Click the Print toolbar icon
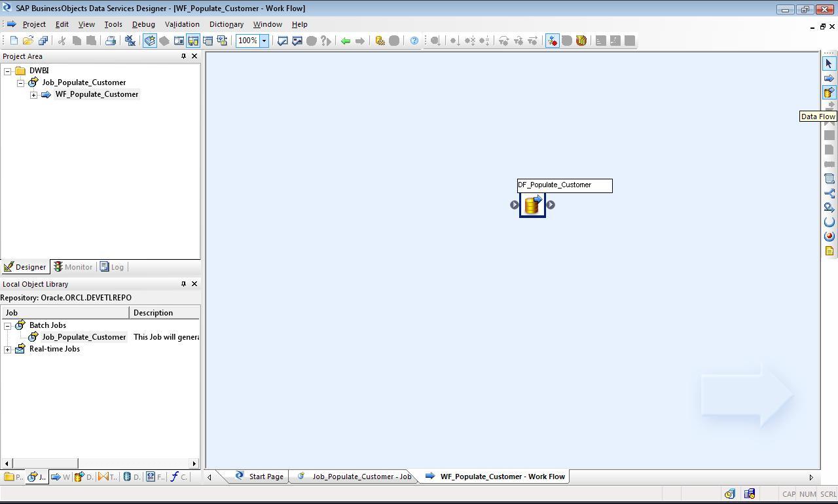The image size is (838, 504). pyautogui.click(x=111, y=41)
